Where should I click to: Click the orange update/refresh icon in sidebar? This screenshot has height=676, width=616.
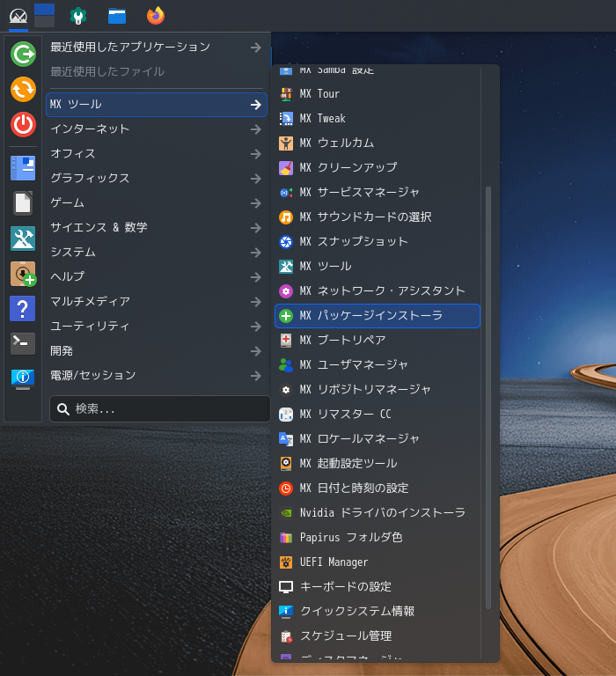click(23, 89)
